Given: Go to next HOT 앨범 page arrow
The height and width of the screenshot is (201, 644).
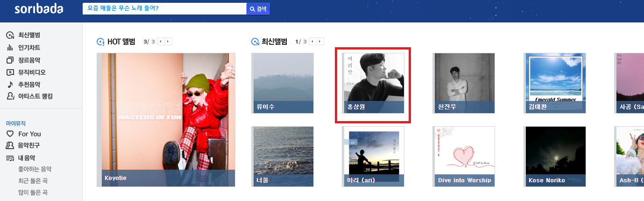Looking at the screenshot, I should 169,42.
